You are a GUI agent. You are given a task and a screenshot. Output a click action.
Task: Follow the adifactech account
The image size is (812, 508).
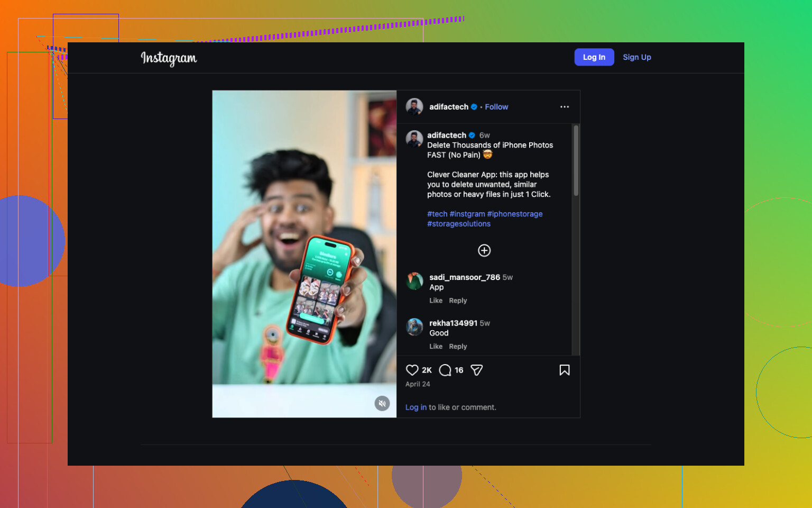click(x=496, y=107)
